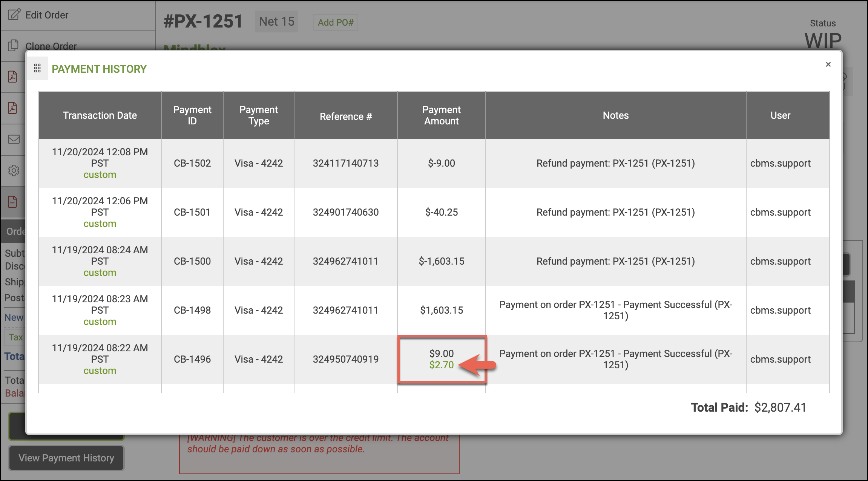Click the Add PO# button
Viewport: 868px width, 481px height.
tap(336, 22)
